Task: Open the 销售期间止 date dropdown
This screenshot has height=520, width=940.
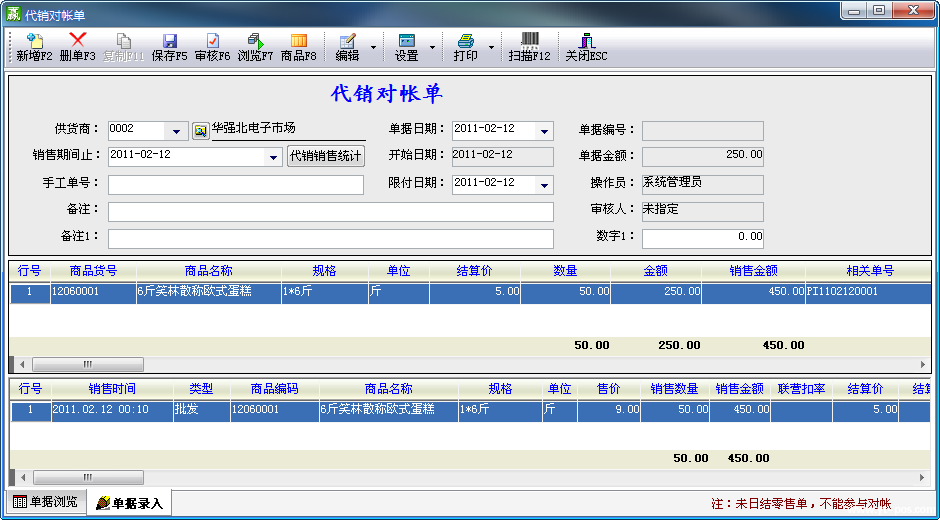Action: pyautogui.click(x=273, y=157)
